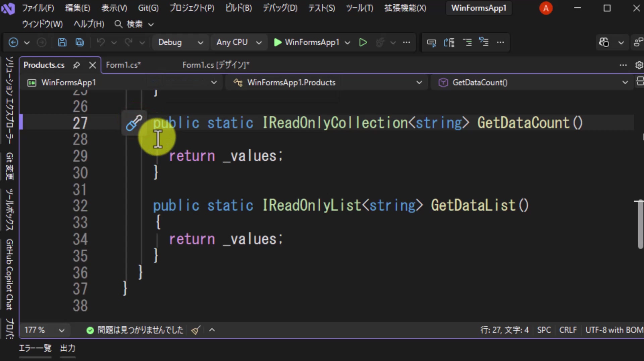Click the Hot Reload flame icon
The width and height of the screenshot is (644, 361).
[x=380, y=42]
